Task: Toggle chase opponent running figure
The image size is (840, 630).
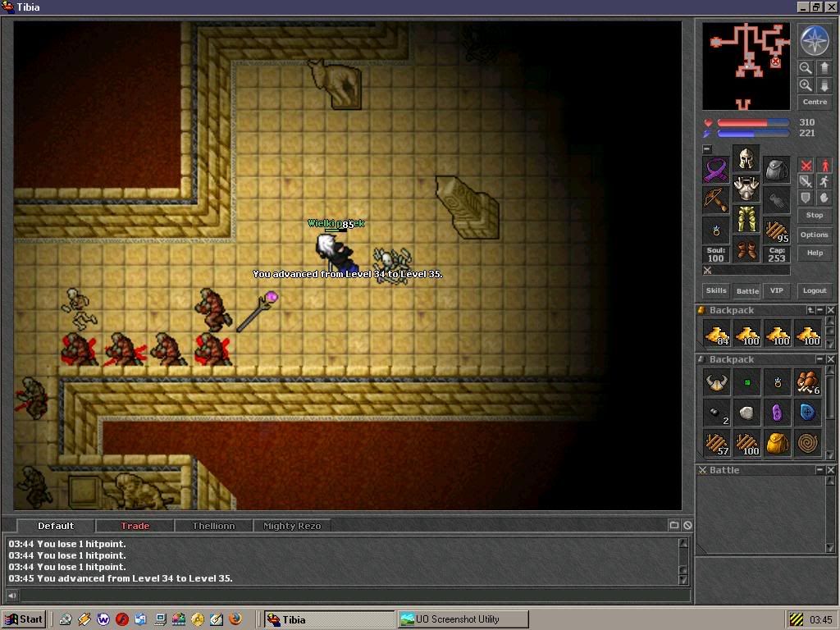Action: 824,181
